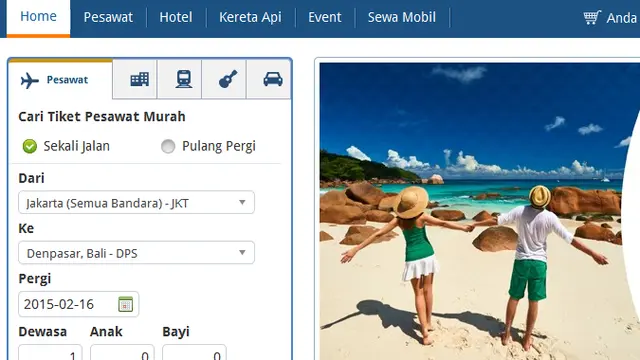This screenshot has width=640, height=360.
Task: Switch to hotel building icon tab
Action: 139,79
